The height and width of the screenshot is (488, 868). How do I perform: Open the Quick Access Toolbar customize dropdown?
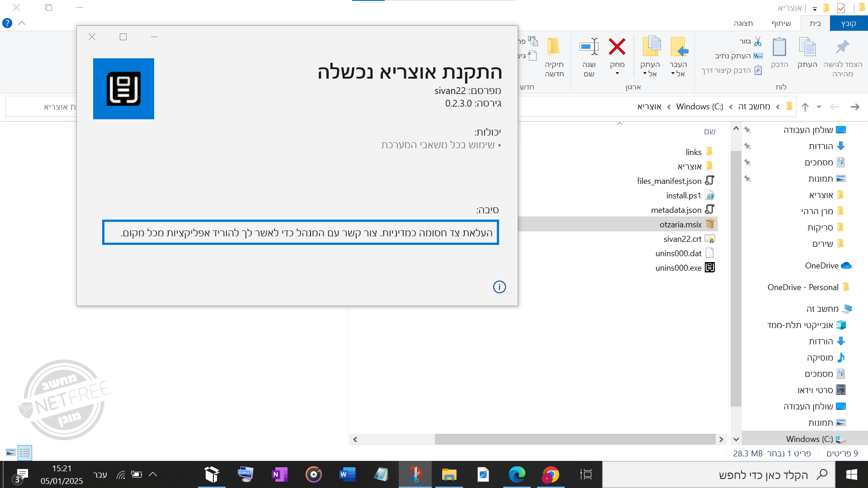point(815,9)
